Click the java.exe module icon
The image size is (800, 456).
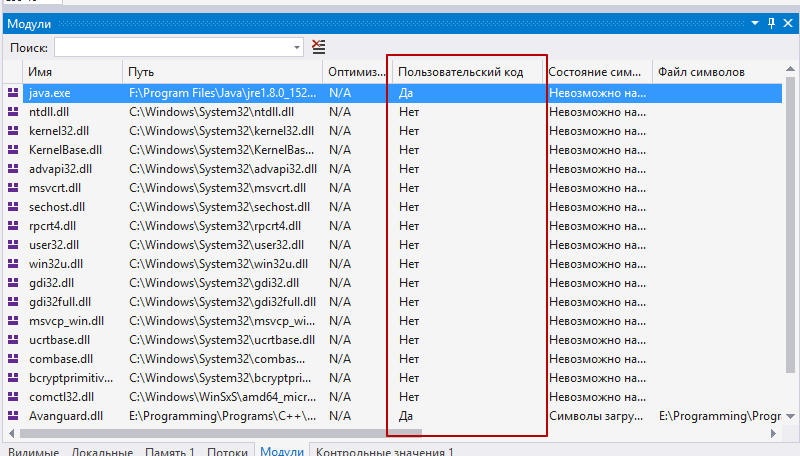coord(12,92)
